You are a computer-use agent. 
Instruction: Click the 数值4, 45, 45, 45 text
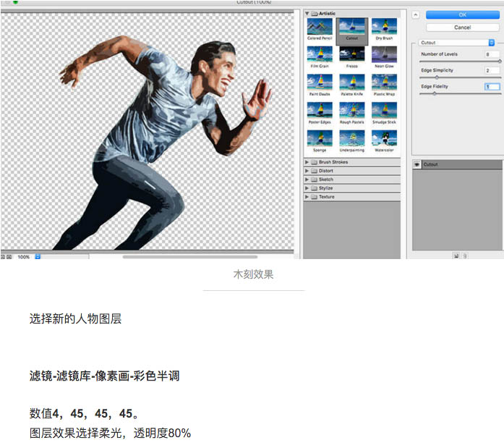pyautogui.click(x=84, y=413)
